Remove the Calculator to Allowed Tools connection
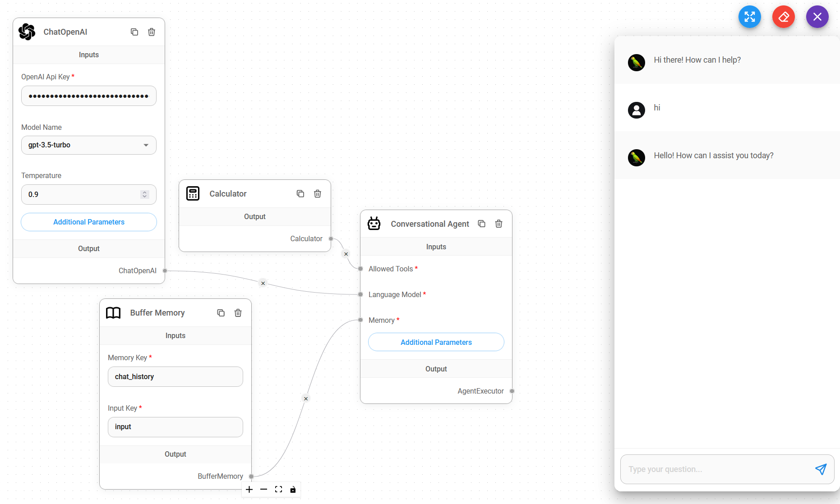 point(346,254)
